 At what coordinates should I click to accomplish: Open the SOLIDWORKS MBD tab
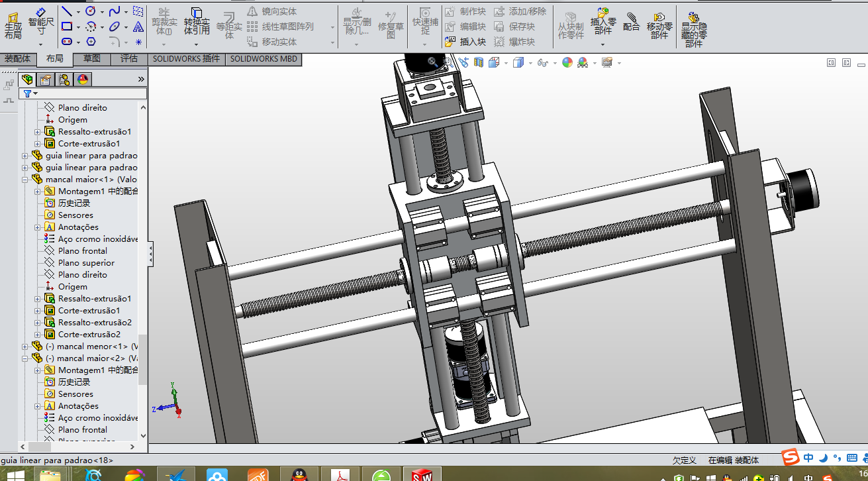[264, 59]
